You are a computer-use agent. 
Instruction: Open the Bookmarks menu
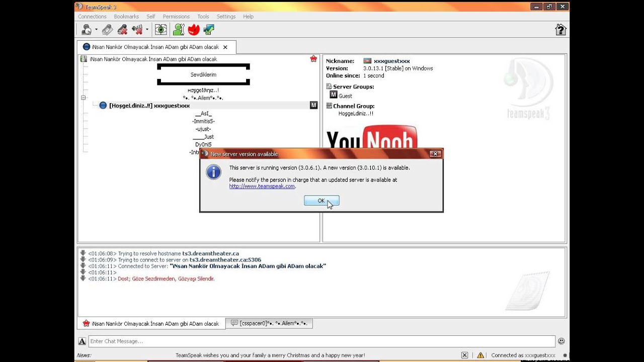pyautogui.click(x=126, y=17)
